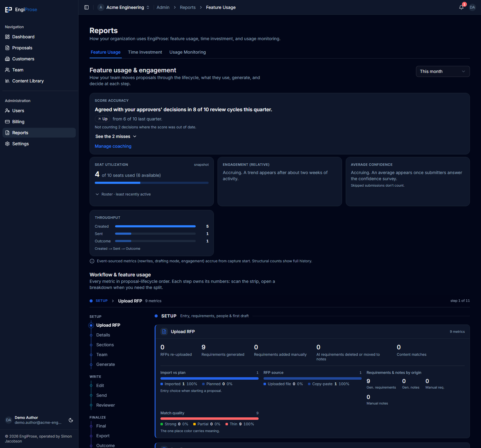Screen dimensions: 481x448
Task: Click the Billing card icon
Action: pyautogui.click(x=7, y=122)
